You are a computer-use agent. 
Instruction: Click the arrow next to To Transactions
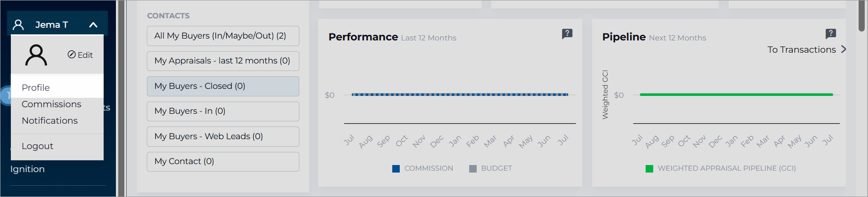[x=844, y=49]
